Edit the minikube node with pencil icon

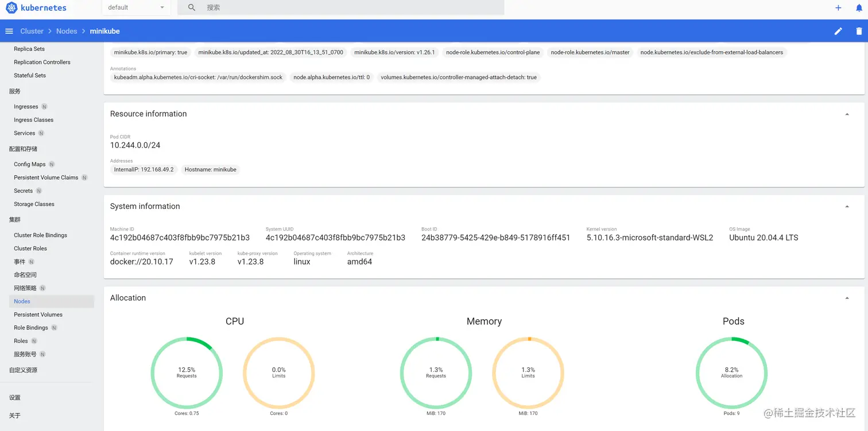click(x=838, y=31)
